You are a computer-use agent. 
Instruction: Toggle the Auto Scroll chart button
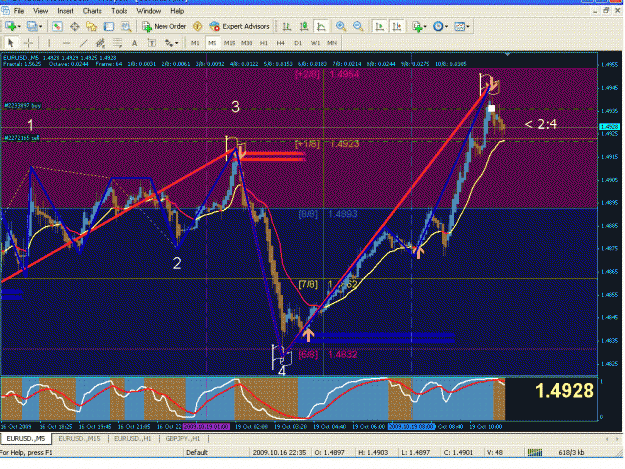[x=379, y=27]
